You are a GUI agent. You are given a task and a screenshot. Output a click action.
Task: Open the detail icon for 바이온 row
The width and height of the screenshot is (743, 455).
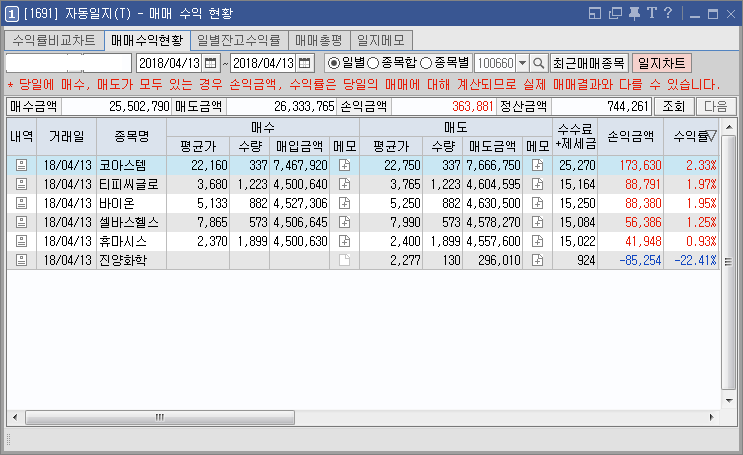click(x=21, y=203)
